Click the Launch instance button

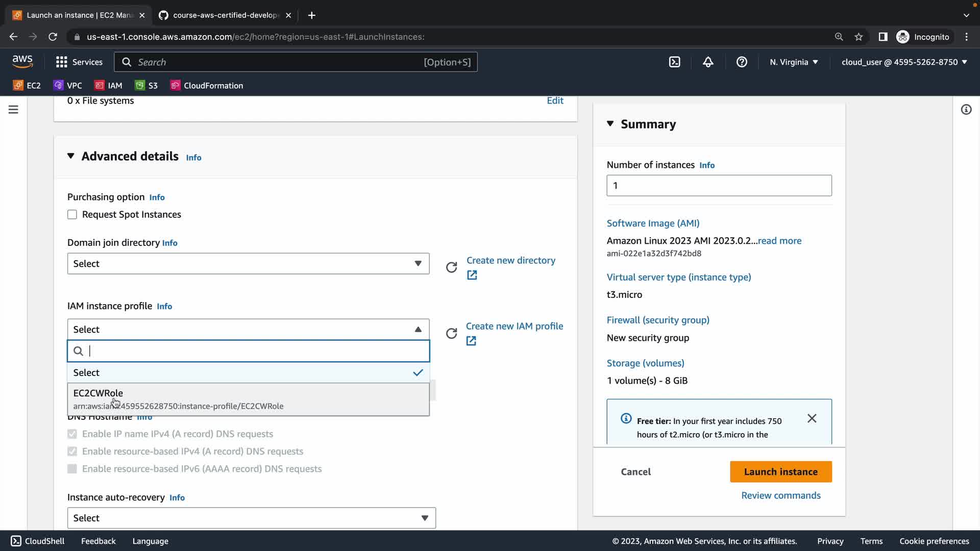coord(780,472)
